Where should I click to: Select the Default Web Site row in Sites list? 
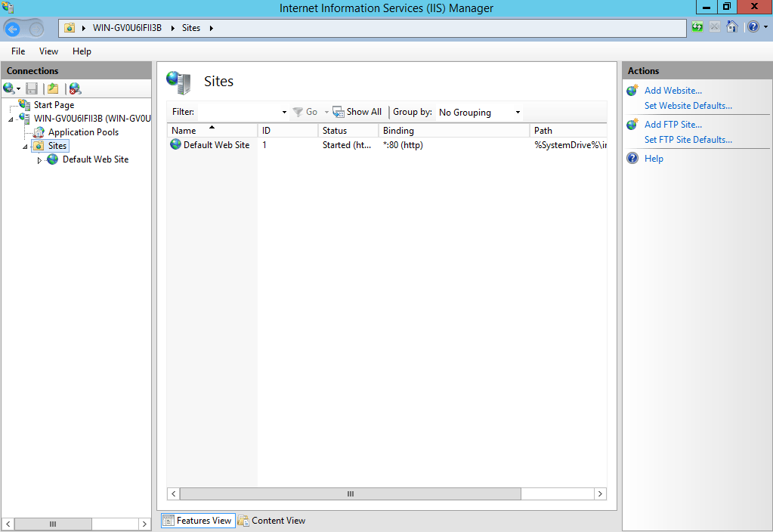tap(387, 145)
